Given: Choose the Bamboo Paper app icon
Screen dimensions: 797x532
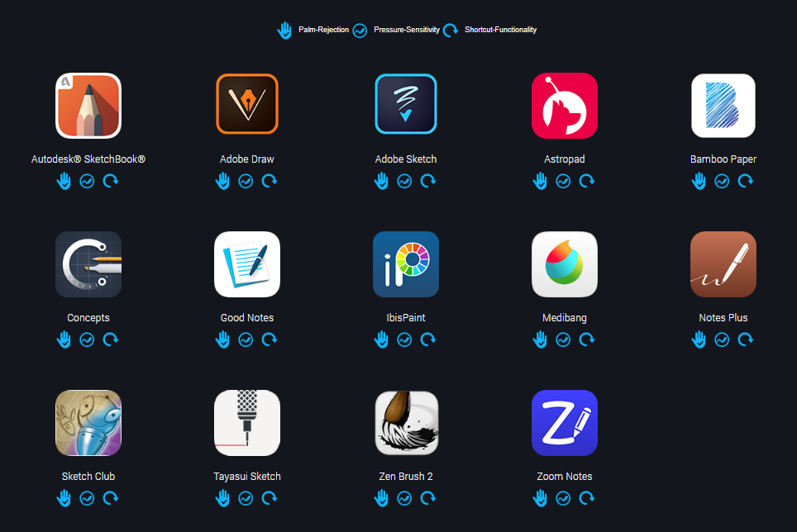Looking at the screenshot, I should 723,106.
